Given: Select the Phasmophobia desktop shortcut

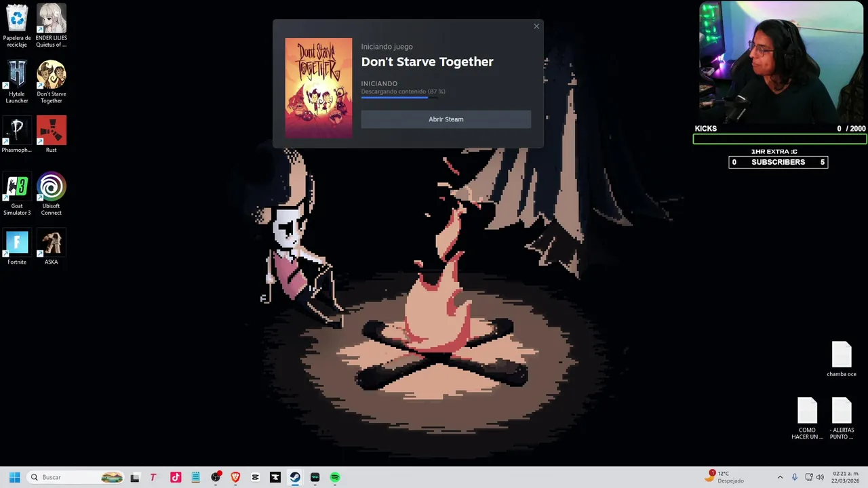Looking at the screenshot, I should point(17,134).
